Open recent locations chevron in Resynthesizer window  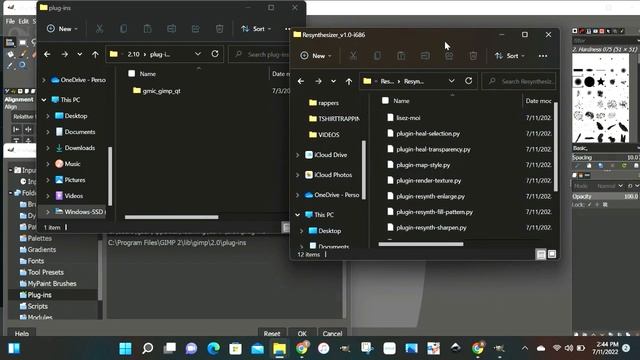tap(333, 81)
